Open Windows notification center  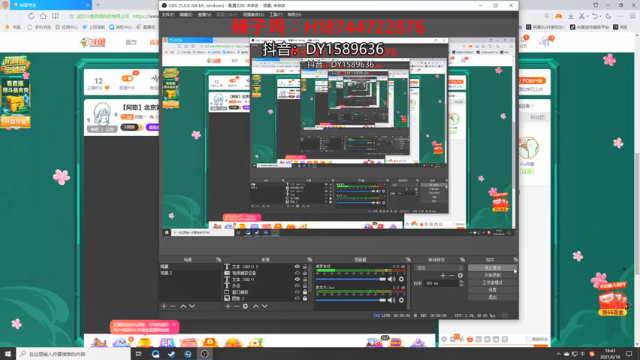click(x=629, y=354)
